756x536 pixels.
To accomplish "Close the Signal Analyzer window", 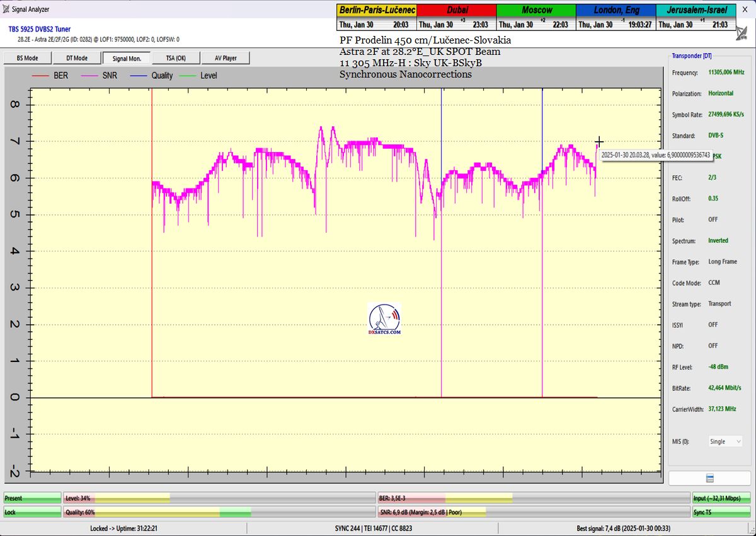I will point(743,9).
